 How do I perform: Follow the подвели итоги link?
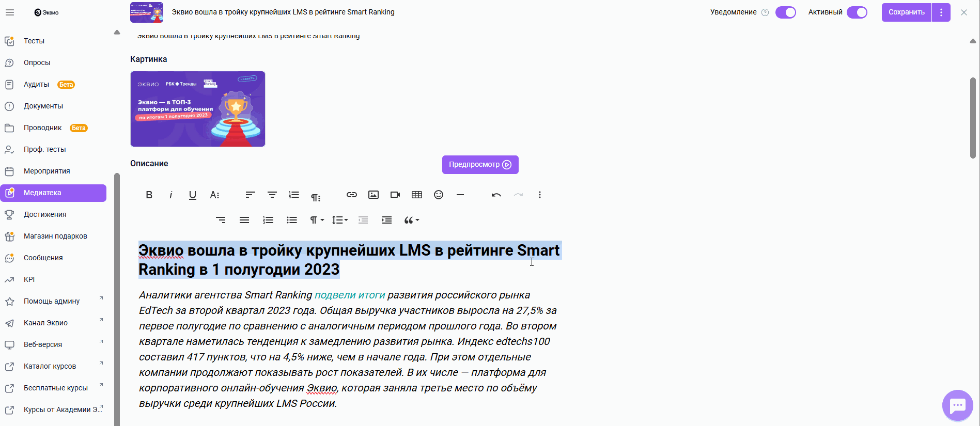(x=350, y=295)
